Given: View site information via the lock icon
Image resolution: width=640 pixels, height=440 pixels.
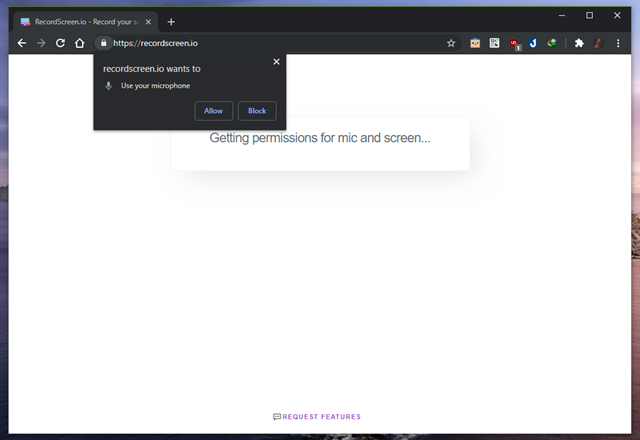Looking at the screenshot, I should click(x=104, y=43).
